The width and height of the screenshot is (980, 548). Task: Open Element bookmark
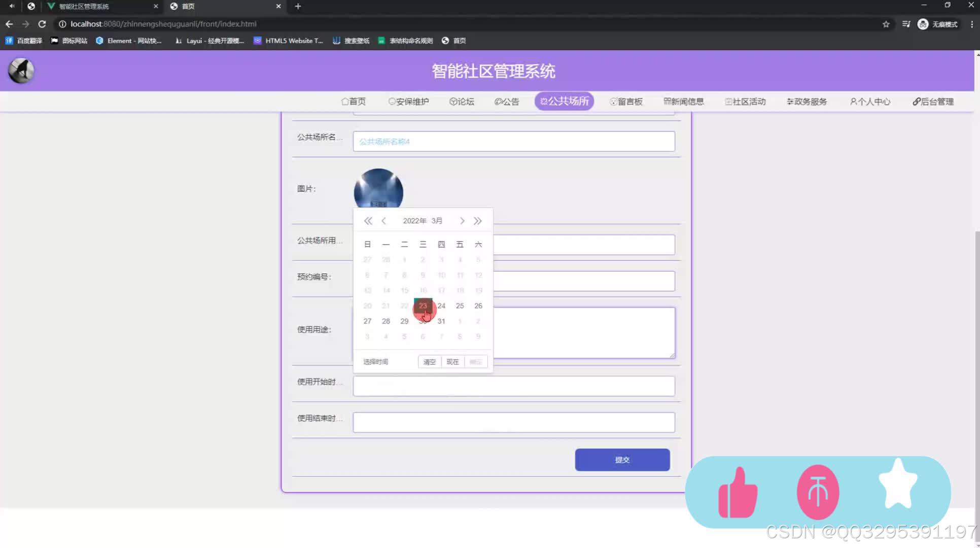(129, 41)
